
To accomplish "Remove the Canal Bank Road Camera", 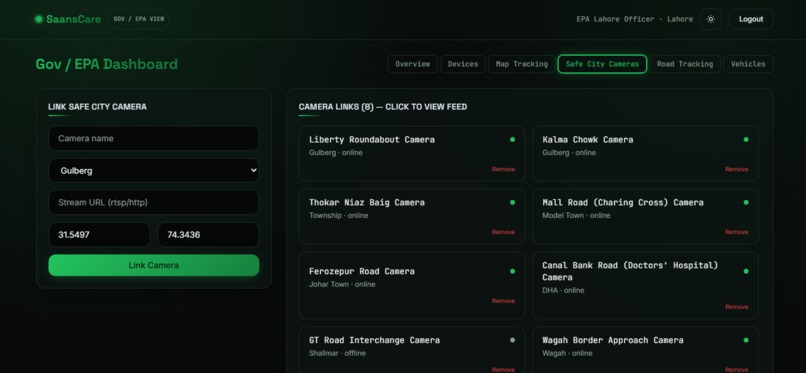I will pos(736,307).
